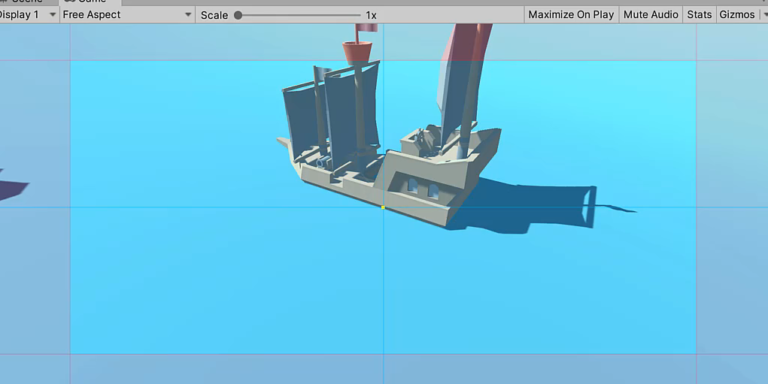Click the Scale slider handle

238,15
